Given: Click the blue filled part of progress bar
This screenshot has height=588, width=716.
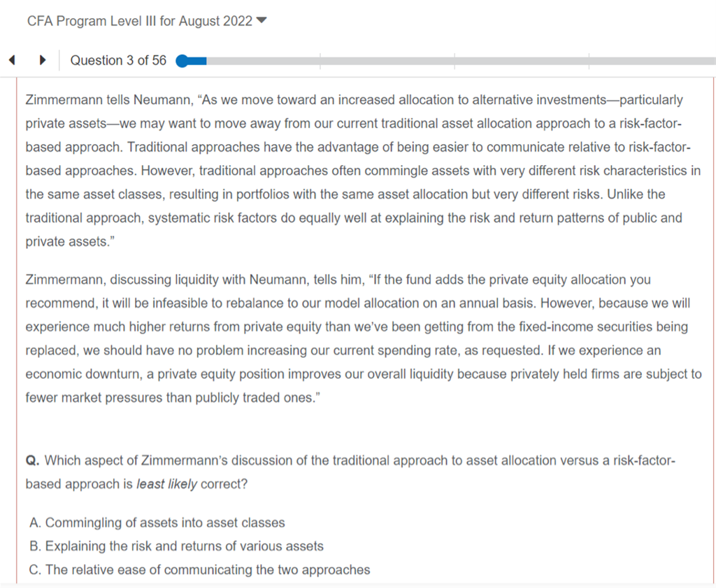Looking at the screenshot, I should click(198, 62).
